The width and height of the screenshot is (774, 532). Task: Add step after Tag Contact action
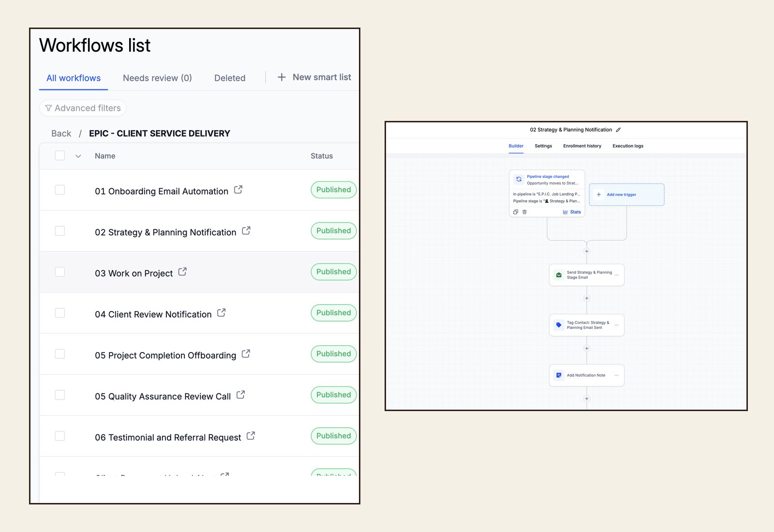click(x=587, y=348)
